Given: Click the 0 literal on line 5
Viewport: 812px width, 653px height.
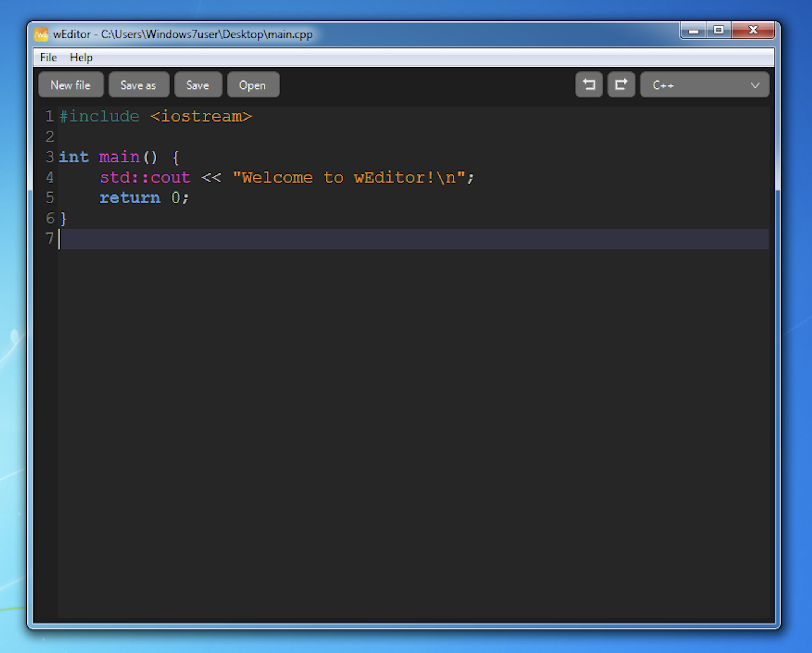Looking at the screenshot, I should tap(176, 197).
